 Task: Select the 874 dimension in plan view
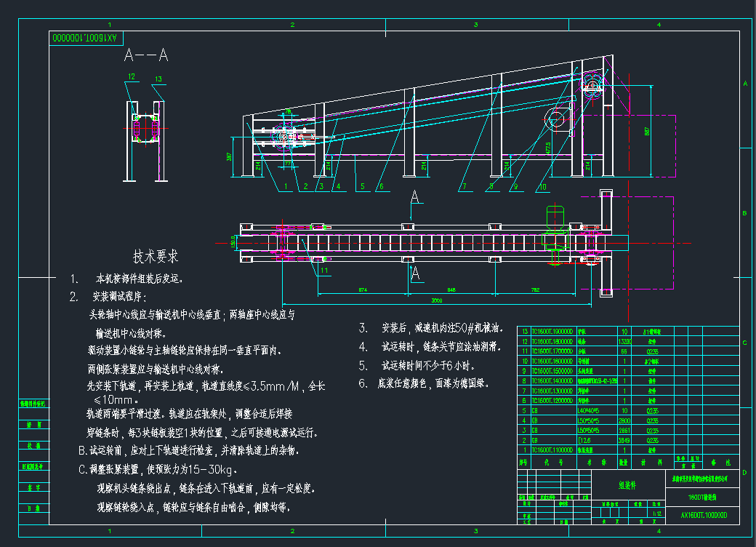click(362, 290)
